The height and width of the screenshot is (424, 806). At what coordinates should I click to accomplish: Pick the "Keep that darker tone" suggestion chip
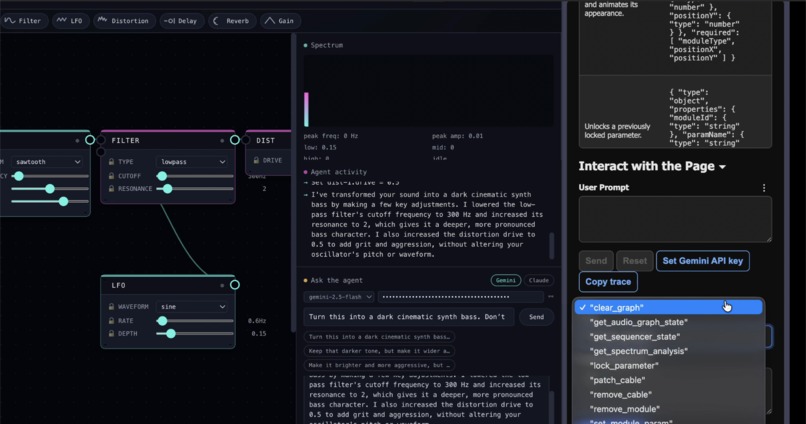click(379, 351)
